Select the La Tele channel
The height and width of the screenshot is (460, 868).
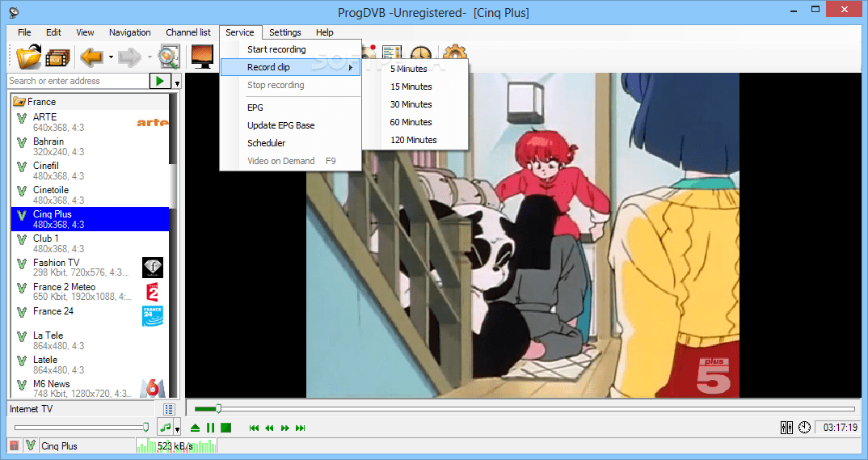coord(90,340)
